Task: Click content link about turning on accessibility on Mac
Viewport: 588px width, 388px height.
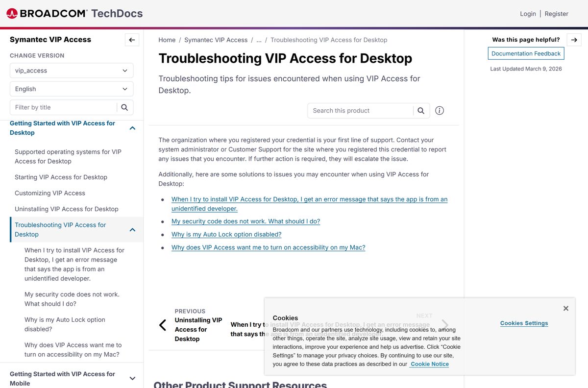Action: tap(269, 248)
